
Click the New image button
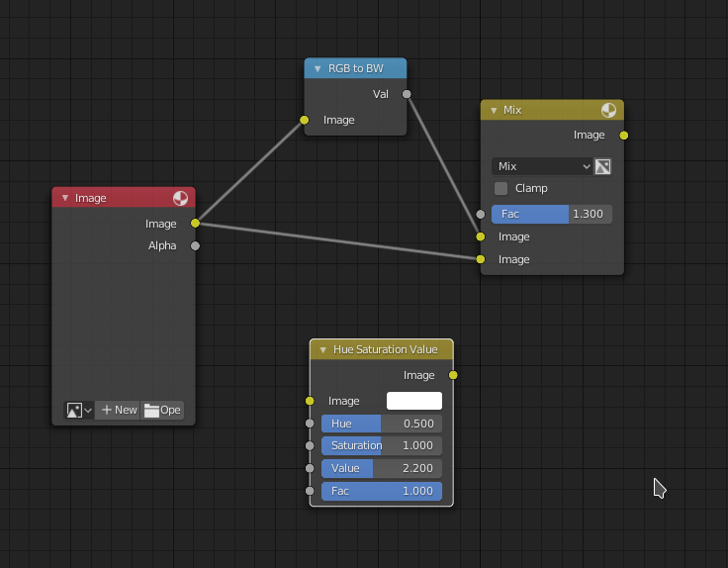pyautogui.click(x=118, y=410)
